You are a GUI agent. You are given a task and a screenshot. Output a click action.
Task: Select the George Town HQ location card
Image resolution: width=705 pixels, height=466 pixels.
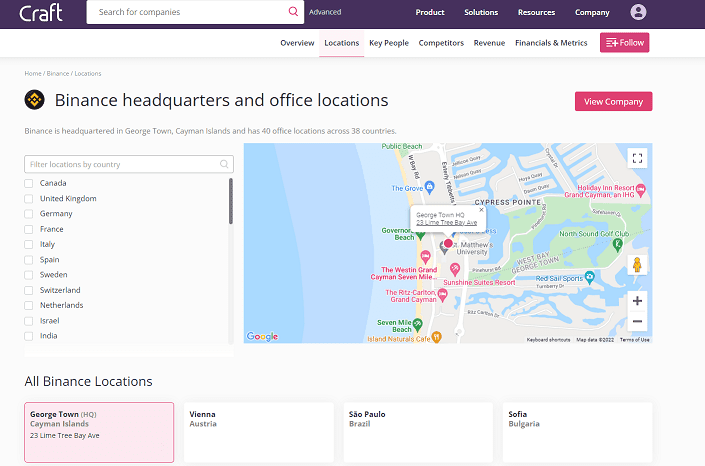pos(99,432)
